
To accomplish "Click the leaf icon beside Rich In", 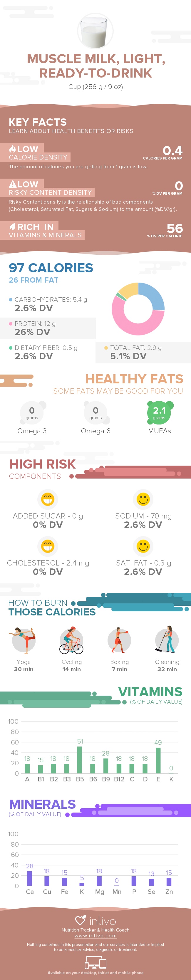I will 13,227.
